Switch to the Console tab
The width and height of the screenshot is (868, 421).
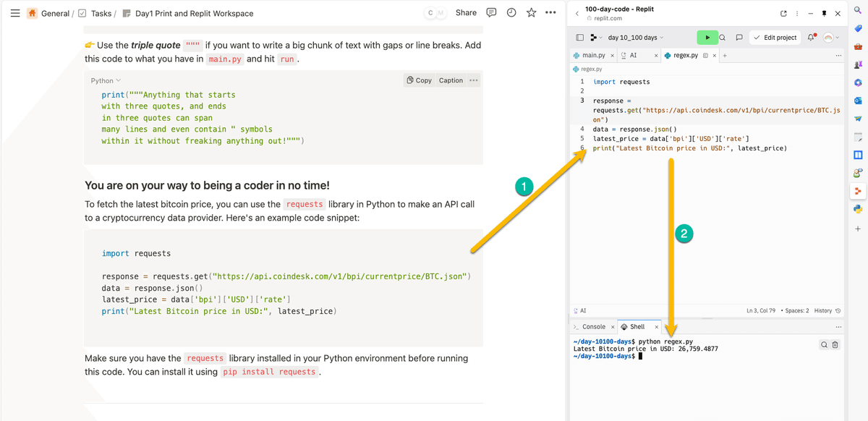pos(592,326)
